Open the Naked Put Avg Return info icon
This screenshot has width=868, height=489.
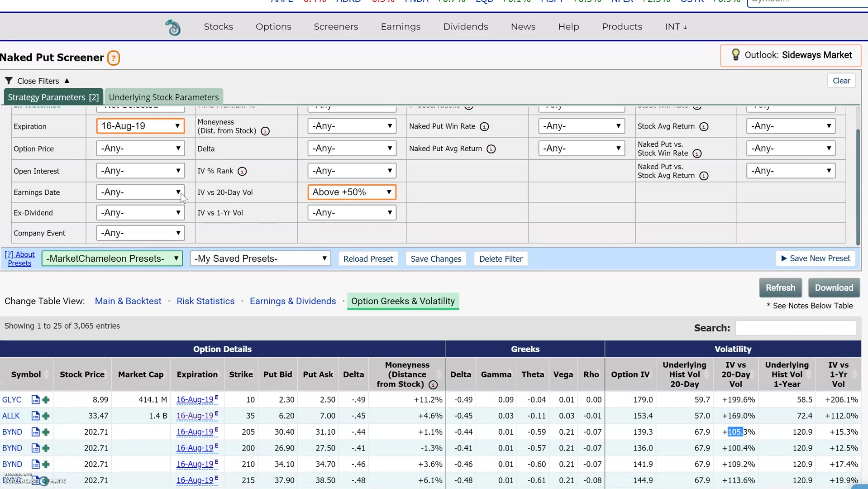click(x=491, y=149)
